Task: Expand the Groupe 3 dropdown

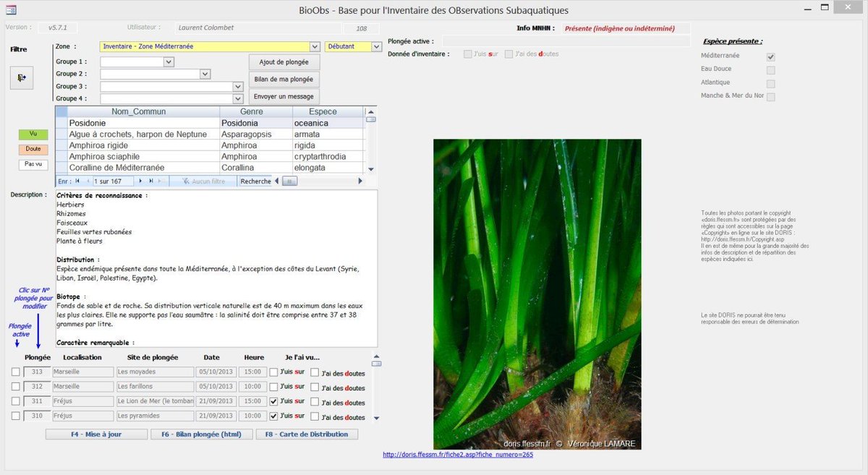Action: coord(238,86)
